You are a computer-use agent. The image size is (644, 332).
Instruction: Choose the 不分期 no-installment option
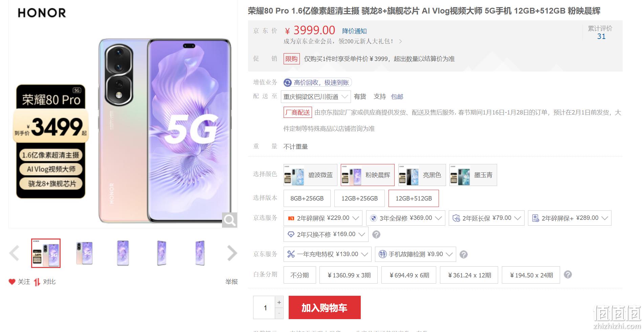[299, 275]
